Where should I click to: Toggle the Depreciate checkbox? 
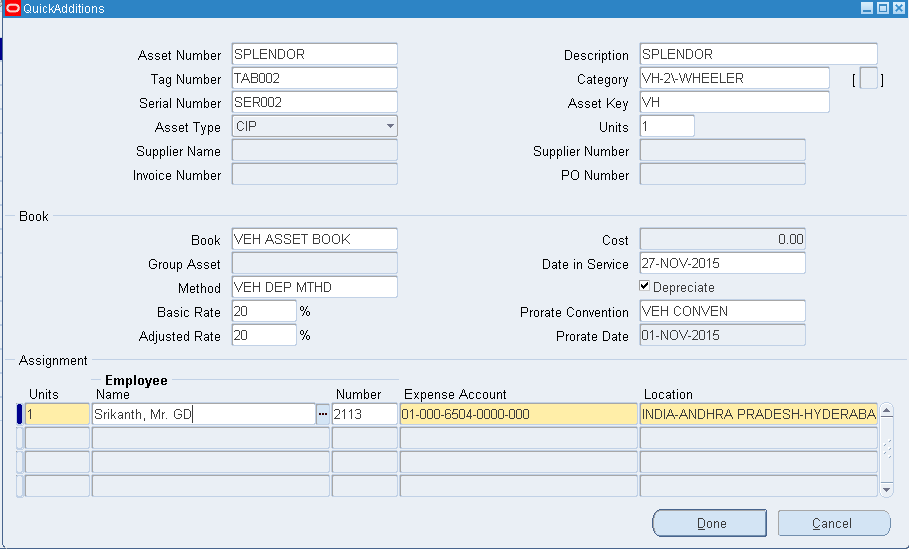[x=645, y=287]
